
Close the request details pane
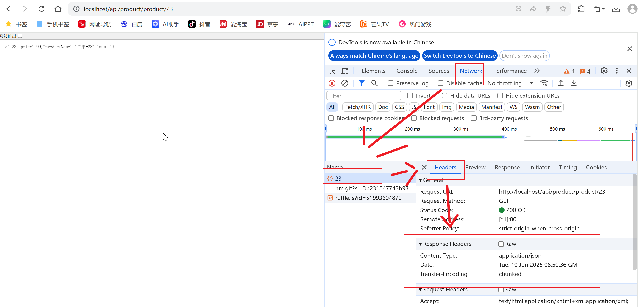click(424, 167)
